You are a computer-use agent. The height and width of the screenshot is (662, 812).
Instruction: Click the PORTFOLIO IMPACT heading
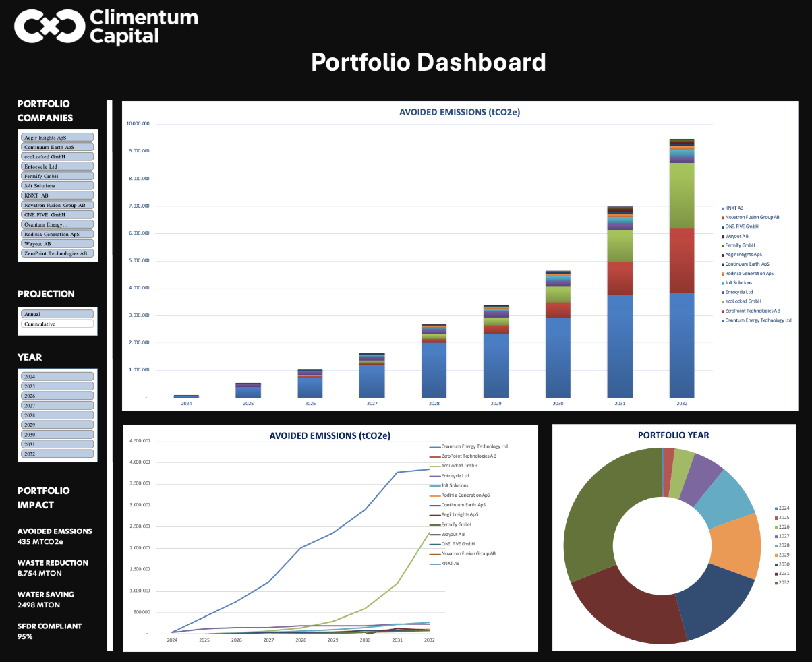[x=44, y=498]
